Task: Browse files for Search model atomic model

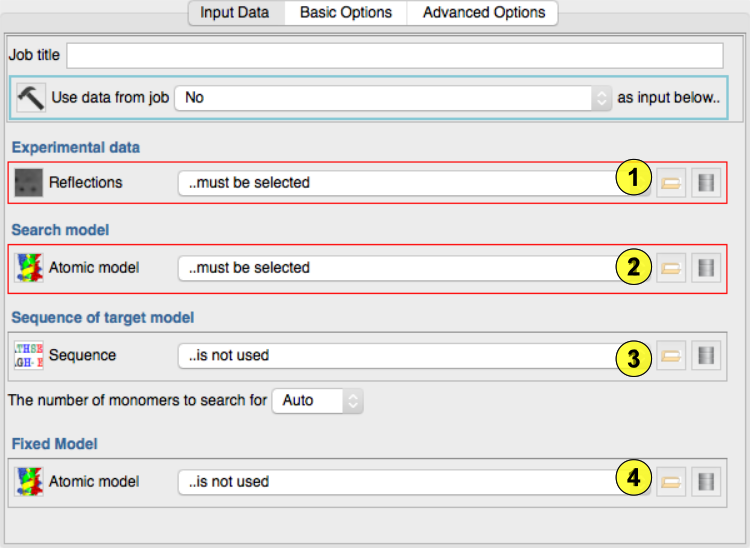Action: [x=671, y=268]
